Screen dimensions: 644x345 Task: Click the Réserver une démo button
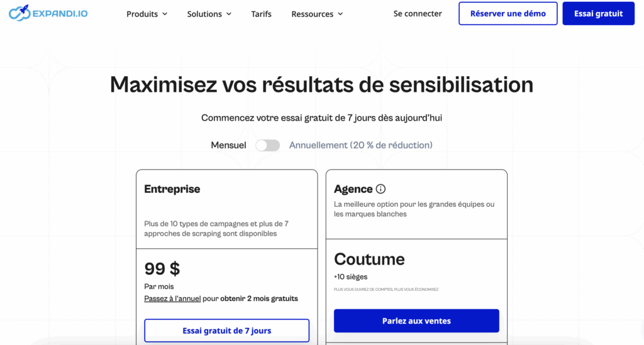pyautogui.click(x=508, y=13)
